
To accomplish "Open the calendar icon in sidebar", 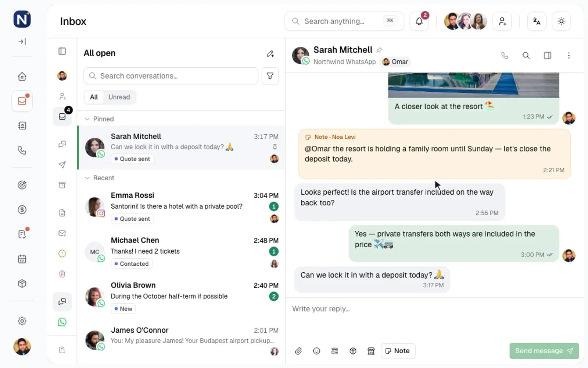I will pyautogui.click(x=22, y=259).
